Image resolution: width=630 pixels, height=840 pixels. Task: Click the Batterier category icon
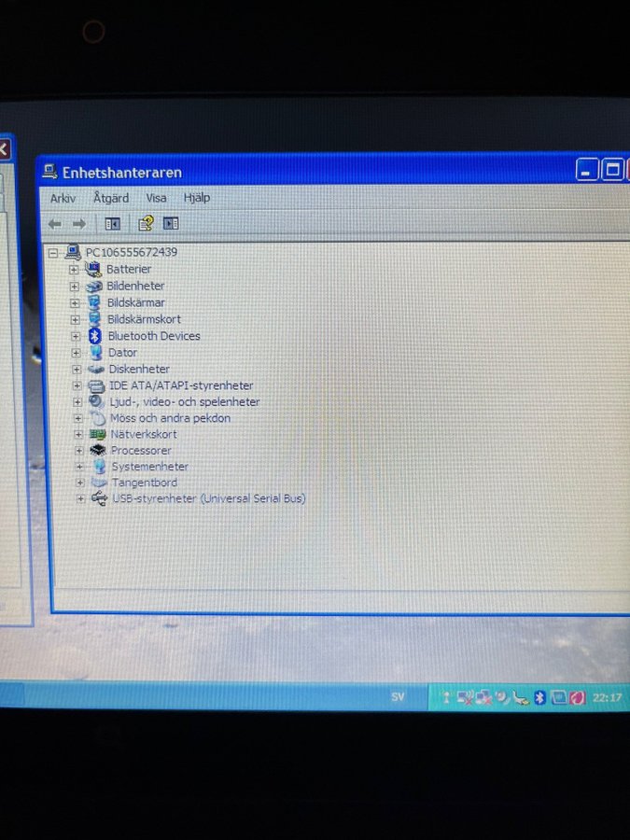93,270
